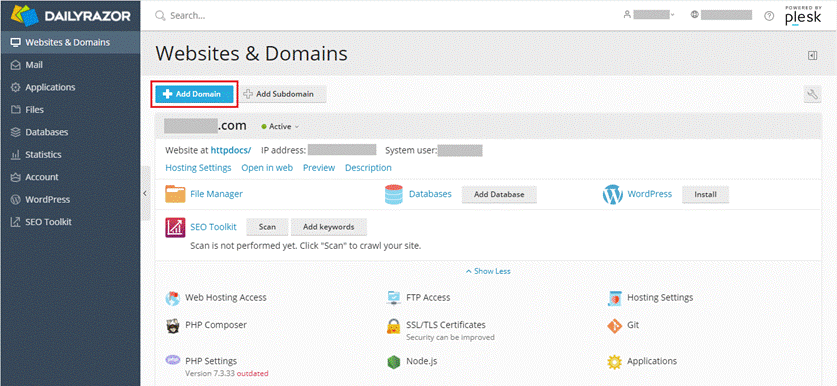837x386 pixels.
Task: Open the Node.js link
Action: point(422,361)
